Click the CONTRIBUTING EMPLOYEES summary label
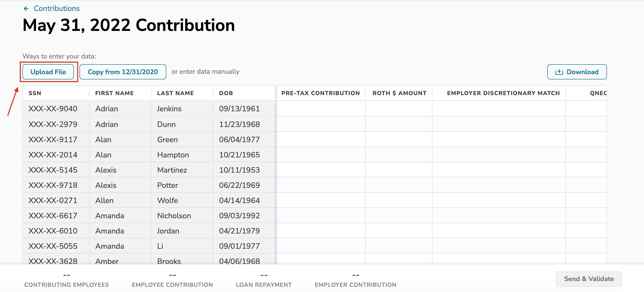 click(66, 285)
